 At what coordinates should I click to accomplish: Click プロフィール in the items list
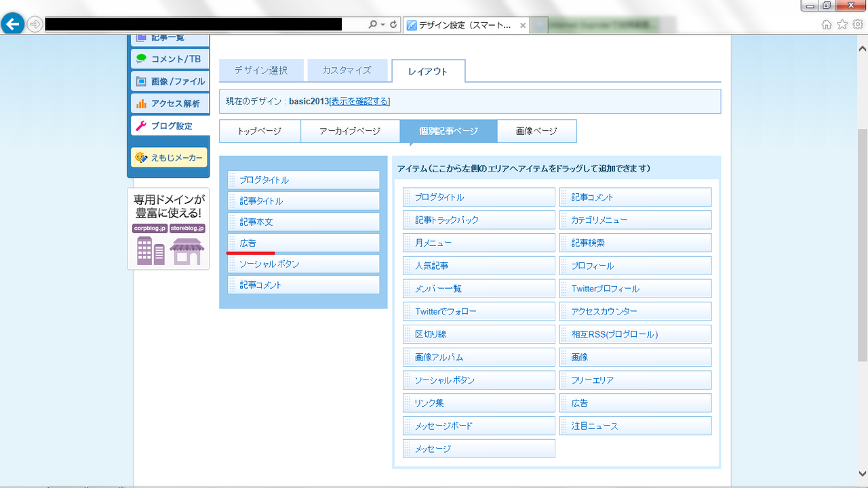tap(635, 266)
